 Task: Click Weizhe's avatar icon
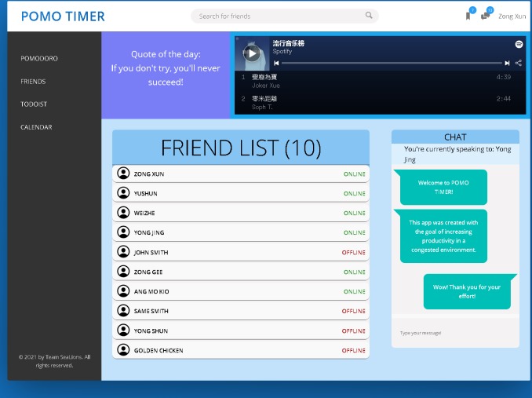click(123, 213)
